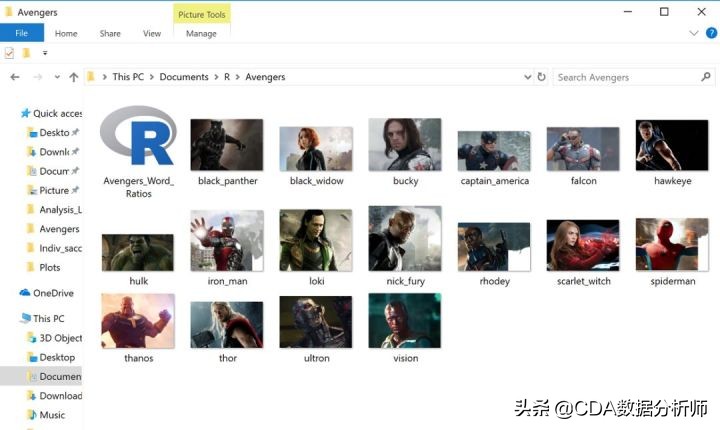
Task: Click the Forward navigation arrow
Action: (x=38, y=77)
